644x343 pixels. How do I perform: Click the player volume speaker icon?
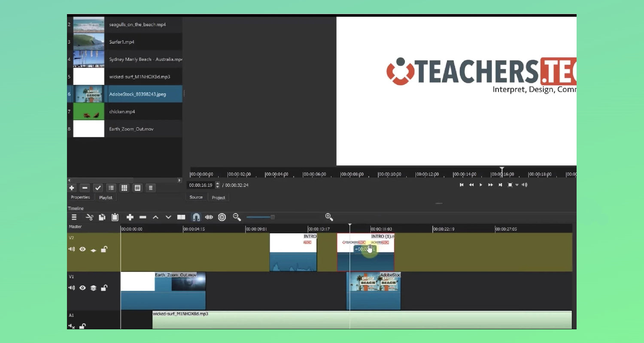tap(524, 185)
